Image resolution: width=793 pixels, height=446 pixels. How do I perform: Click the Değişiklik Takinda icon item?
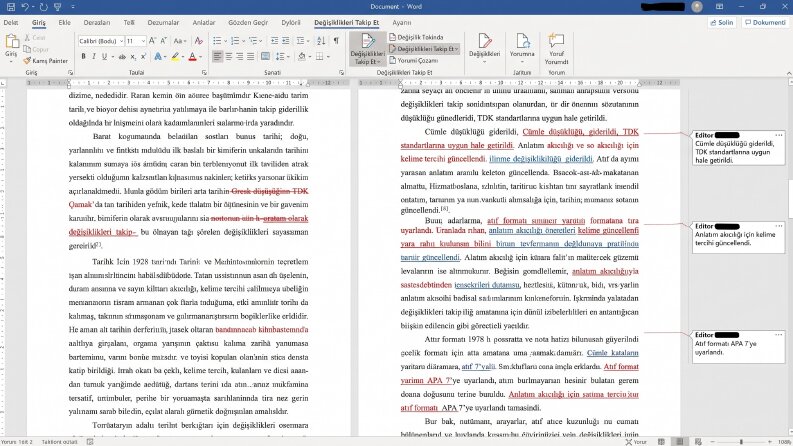click(416, 37)
